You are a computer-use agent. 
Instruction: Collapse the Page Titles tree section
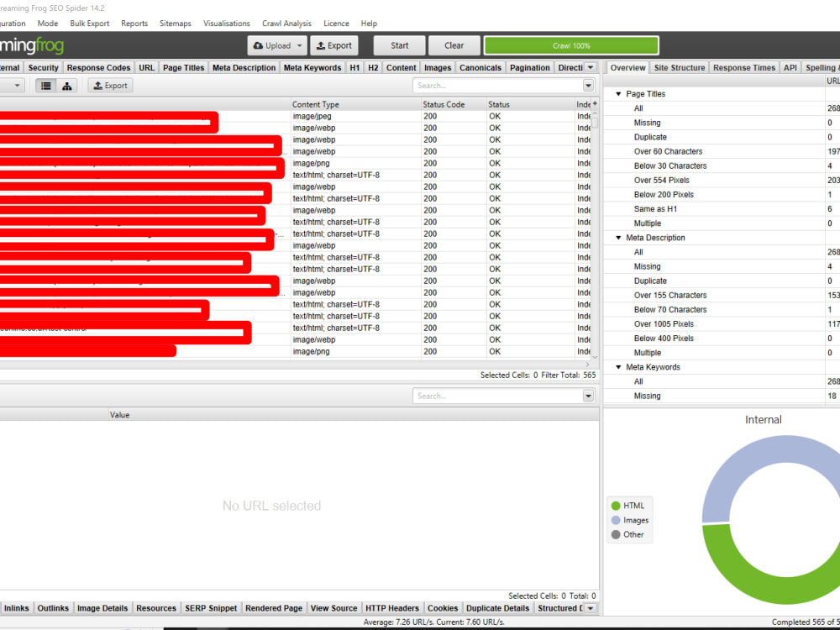pyautogui.click(x=619, y=94)
